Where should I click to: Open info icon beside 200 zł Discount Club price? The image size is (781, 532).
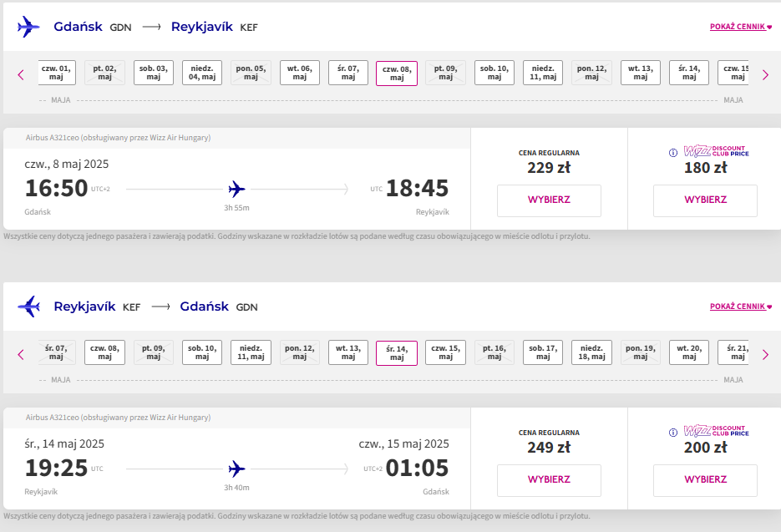[x=673, y=433]
